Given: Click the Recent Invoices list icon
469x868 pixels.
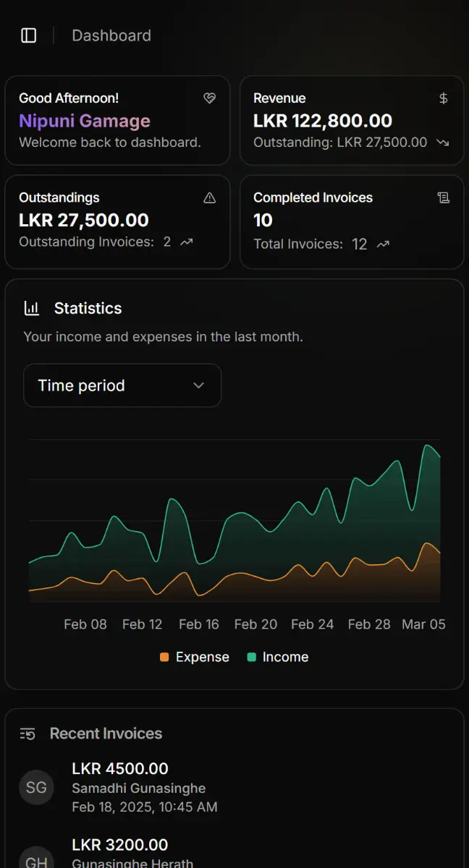Looking at the screenshot, I should [28, 733].
